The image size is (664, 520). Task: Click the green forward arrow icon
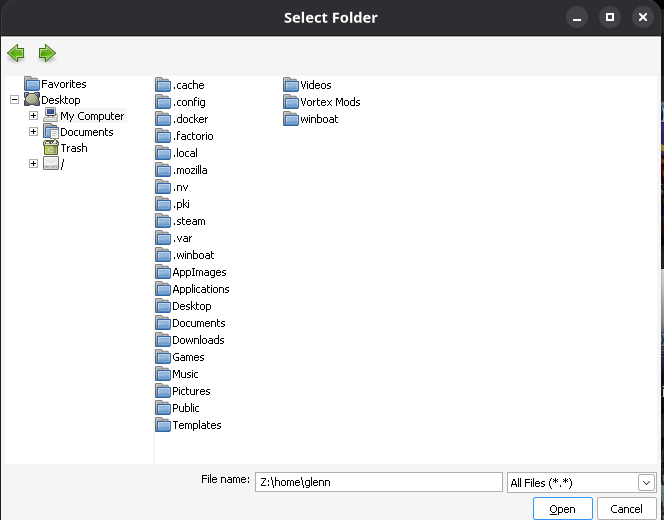47,53
